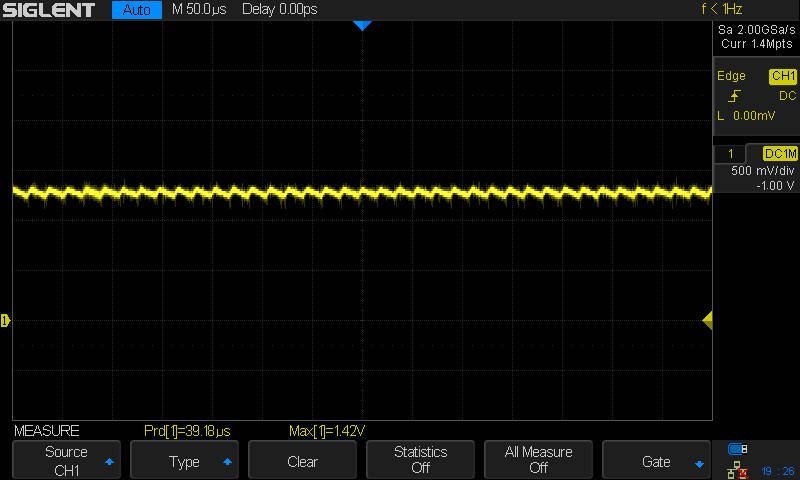The width and height of the screenshot is (800, 480).
Task: Click the Prd[1]=39.18µs measurement
Action: coord(187,431)
